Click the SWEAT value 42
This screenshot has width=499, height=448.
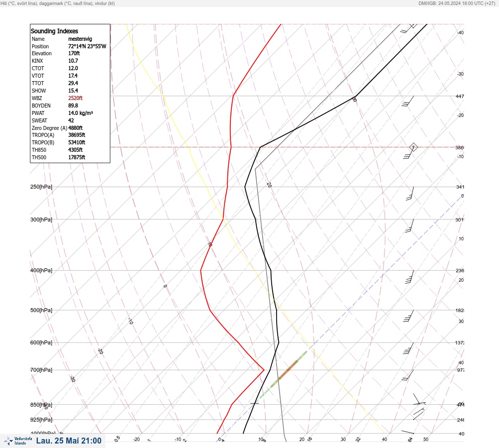click(71, 120)
